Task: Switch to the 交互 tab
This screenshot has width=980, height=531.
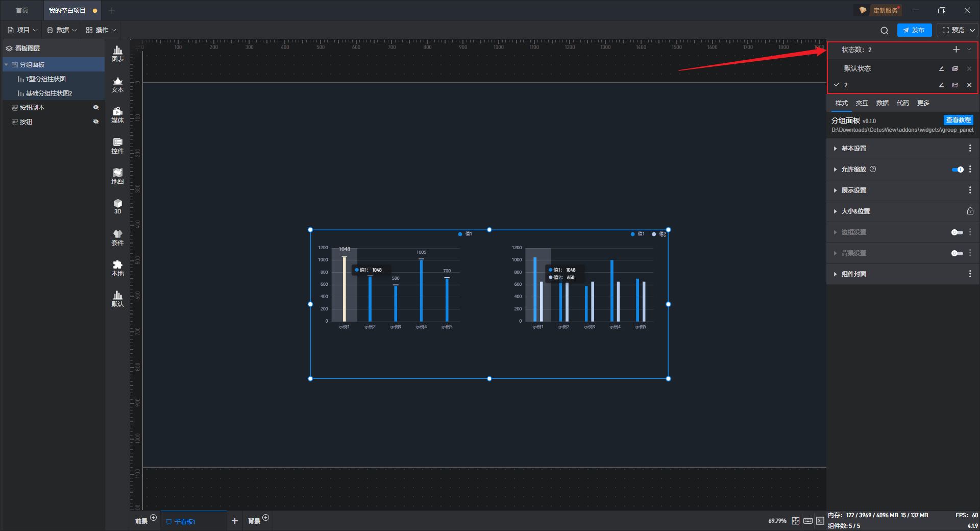Action: pyautogui.click(x=862, y=103)
